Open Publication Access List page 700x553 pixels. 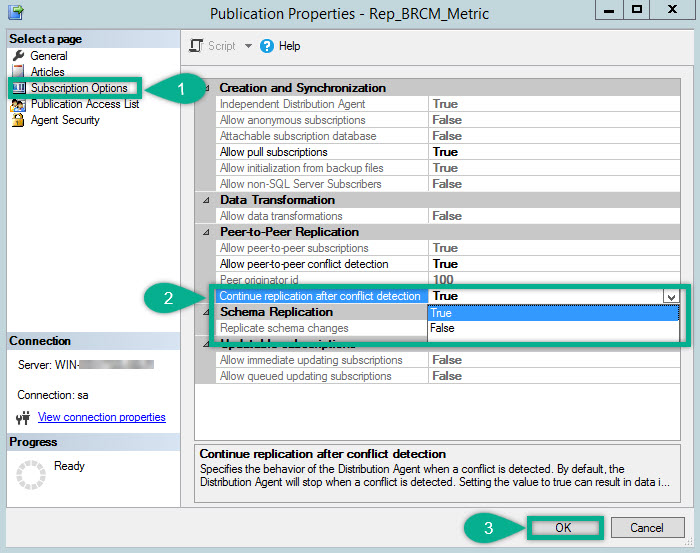click(85, 104)
